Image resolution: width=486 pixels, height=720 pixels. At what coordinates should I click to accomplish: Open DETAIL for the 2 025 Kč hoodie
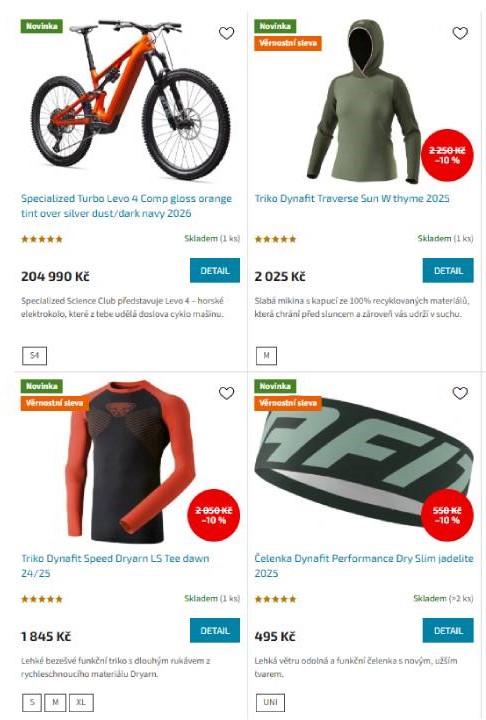coord(448,270)
